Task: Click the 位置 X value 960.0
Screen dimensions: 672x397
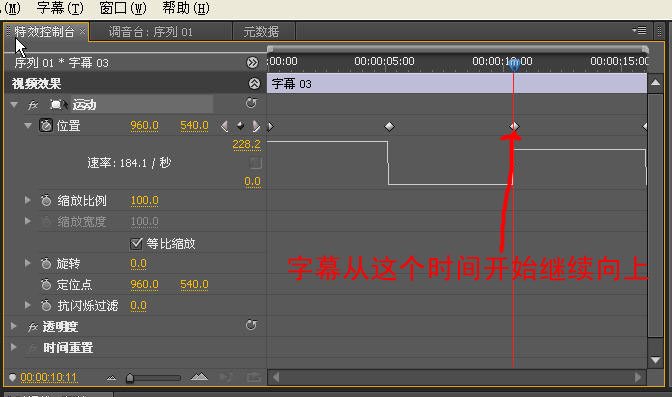Action: [144, 126]
